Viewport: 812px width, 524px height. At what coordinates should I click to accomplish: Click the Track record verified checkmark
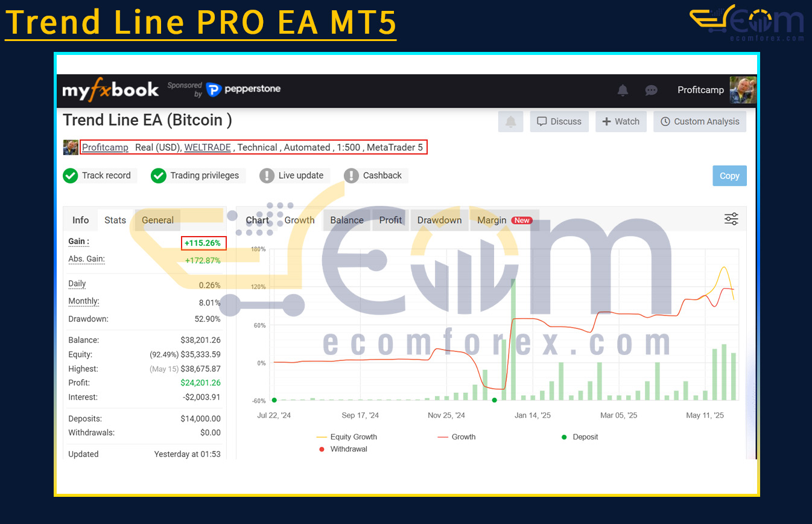pos(71,176)
